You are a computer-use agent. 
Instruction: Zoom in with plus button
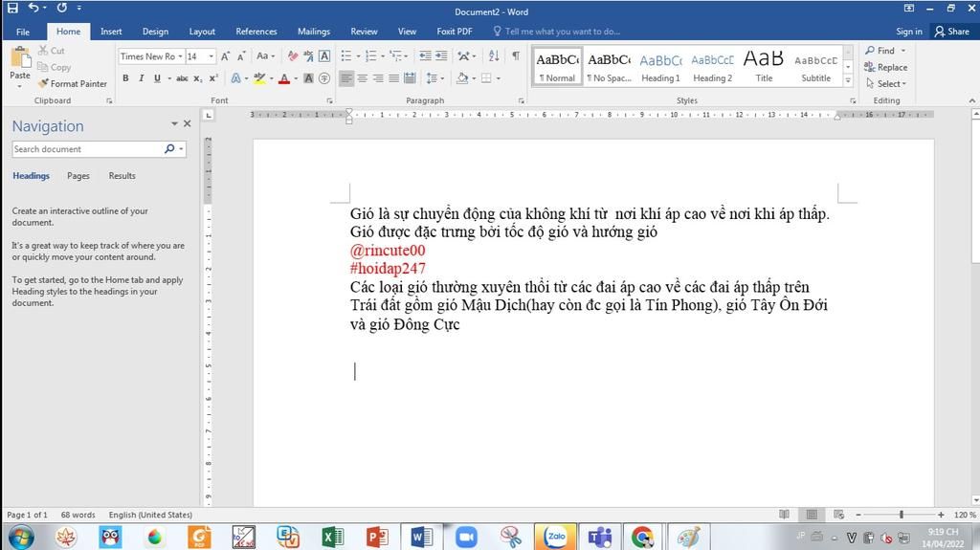941,515
